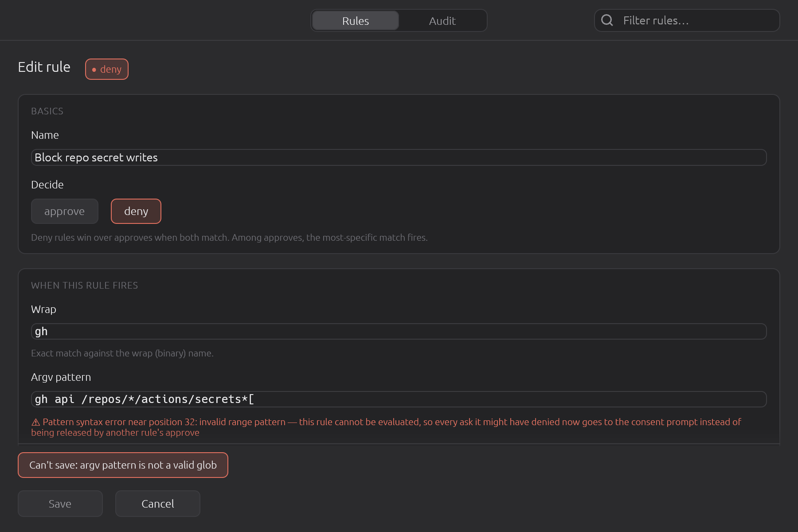Screen dimensions: 798x532
Task: Click the "Decide" field label
Action: [x=47, y=185]
